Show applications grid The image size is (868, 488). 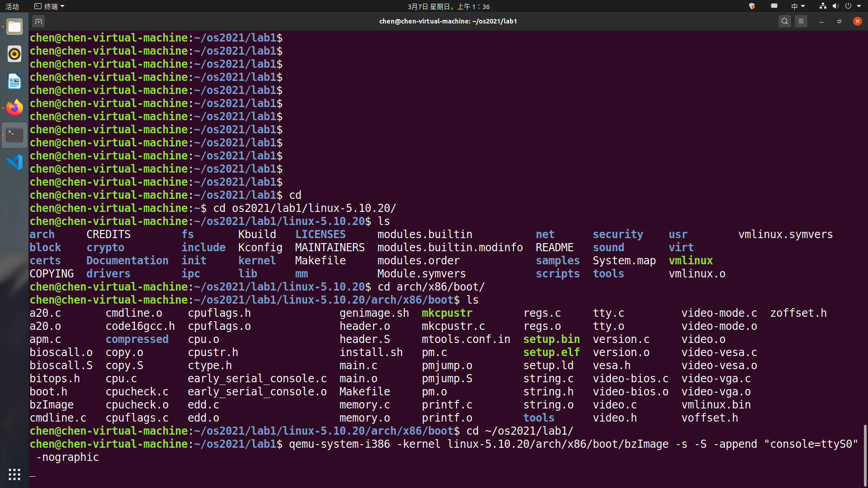[14, 474]
